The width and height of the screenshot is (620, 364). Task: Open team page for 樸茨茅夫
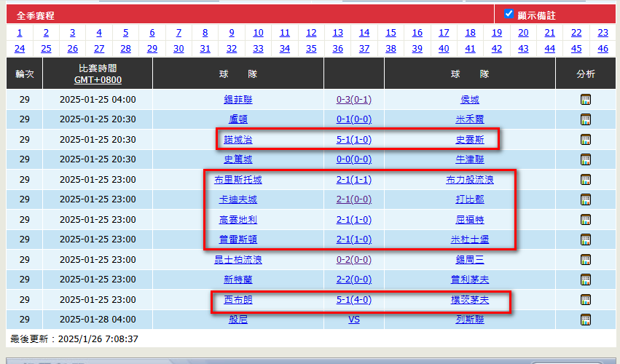470,300
